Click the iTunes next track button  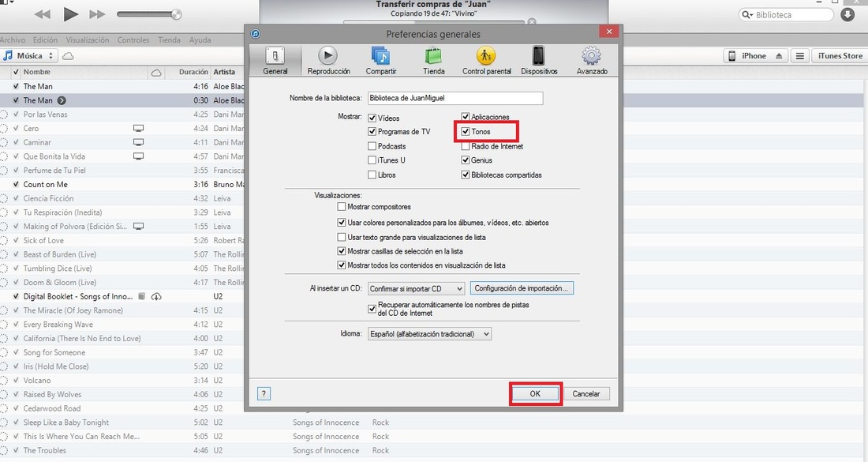pos(97,14)
